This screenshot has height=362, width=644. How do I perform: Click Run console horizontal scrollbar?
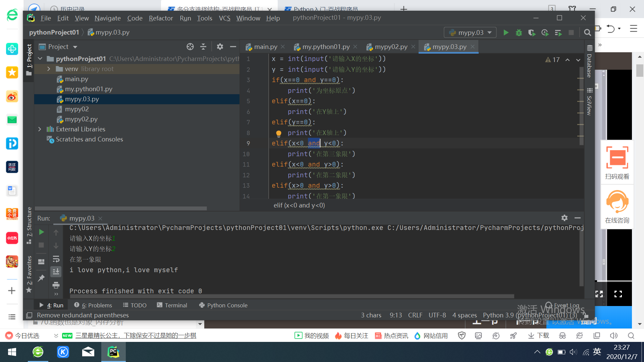click(292, 296)
